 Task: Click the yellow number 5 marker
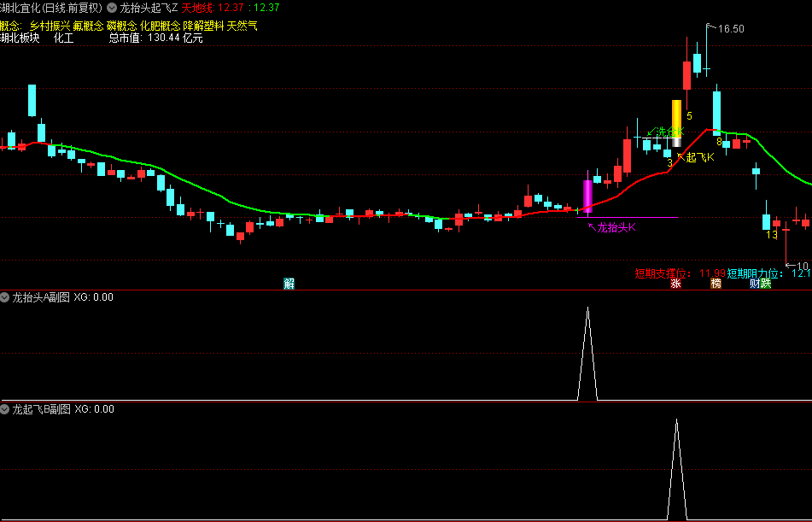pos(689,115)
